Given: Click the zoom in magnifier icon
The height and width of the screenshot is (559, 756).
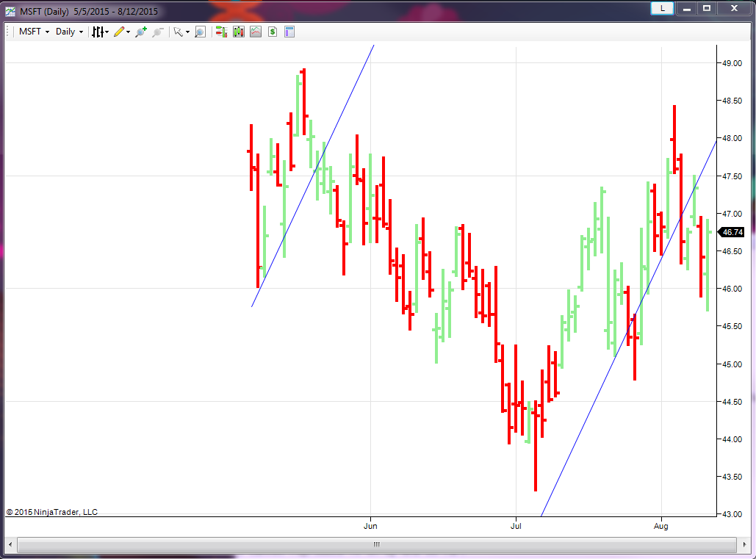Looking at the screenshot, I should (141, 32).
